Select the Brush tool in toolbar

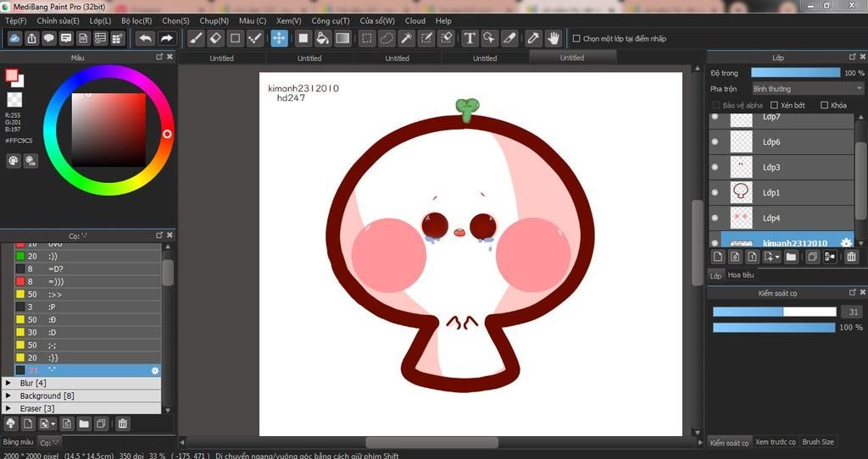pos(196,38)
